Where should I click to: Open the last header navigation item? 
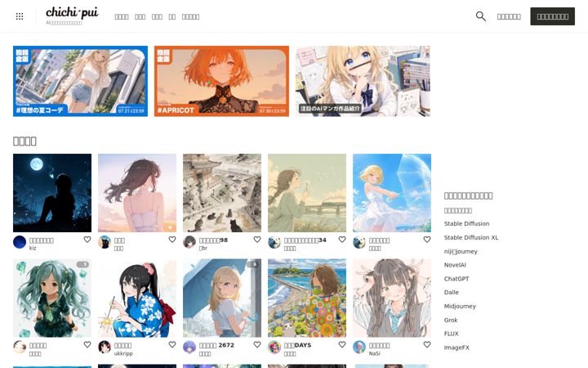(190, 16)
